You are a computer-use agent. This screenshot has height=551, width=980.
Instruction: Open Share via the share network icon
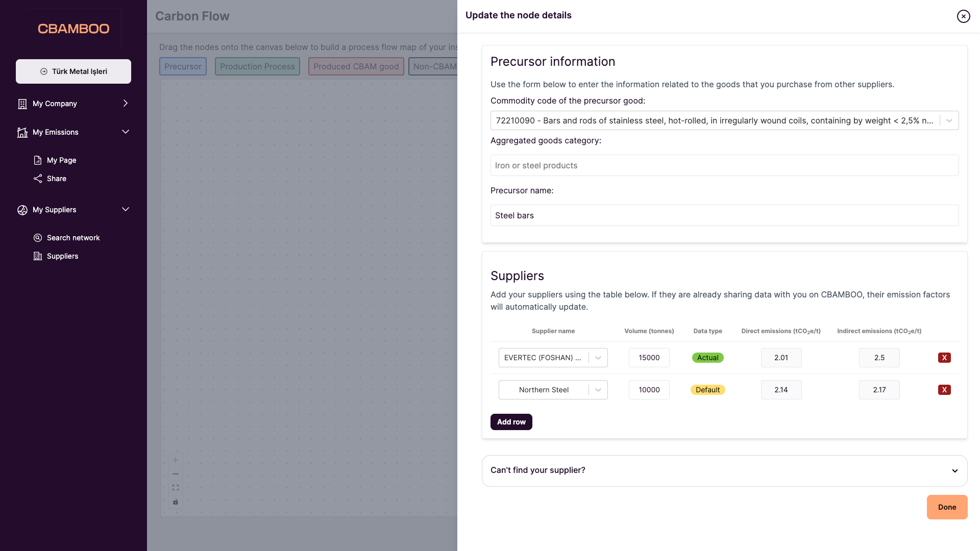coord(38,179)
